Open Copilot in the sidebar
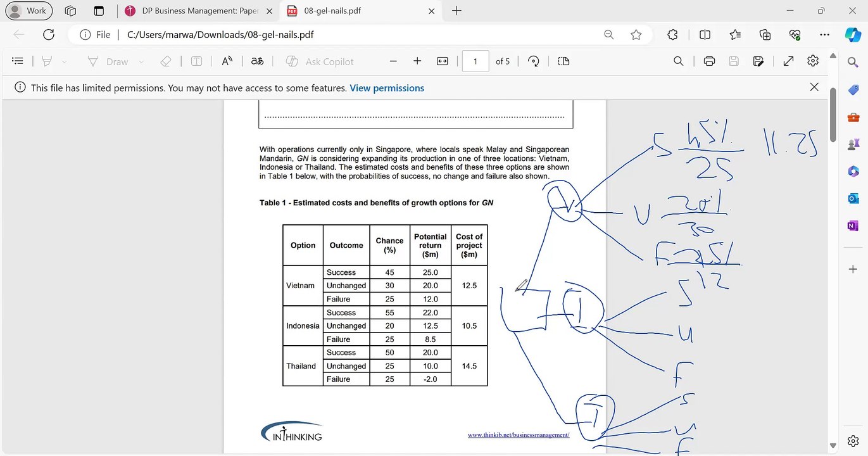Image resolution: width=868 pixels, height=456 pixels. (x=853, y=35)
